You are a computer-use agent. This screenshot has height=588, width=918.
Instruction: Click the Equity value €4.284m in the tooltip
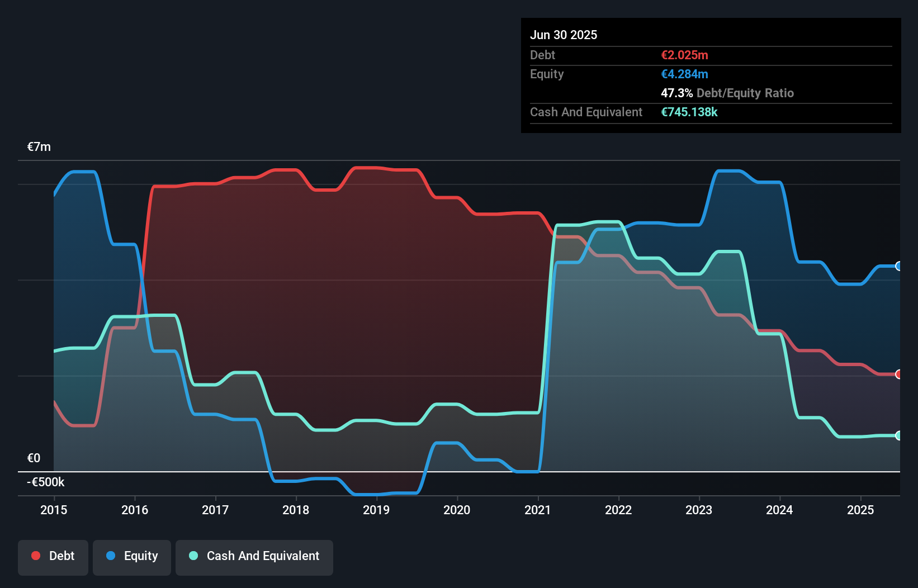pyautogui.click(x=684, y=74)
